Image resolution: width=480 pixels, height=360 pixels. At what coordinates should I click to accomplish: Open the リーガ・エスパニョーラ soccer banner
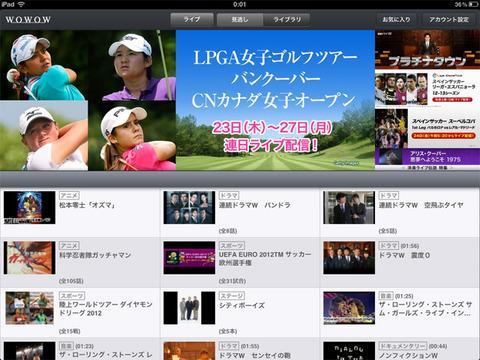427,89
